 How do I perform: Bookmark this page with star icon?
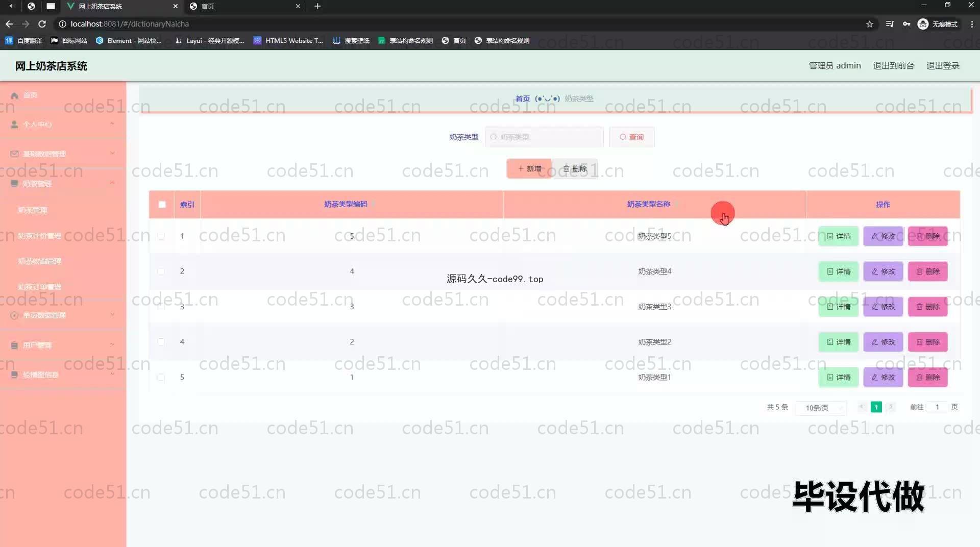click(x=870, y=24)
